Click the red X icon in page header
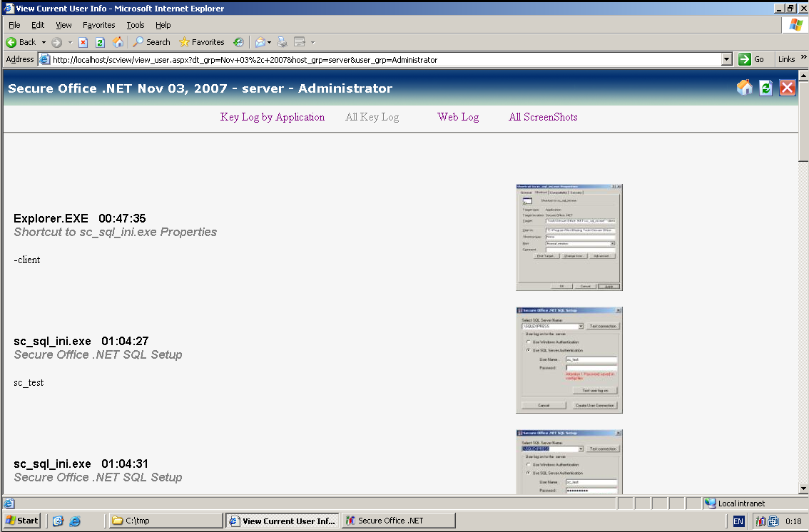Image resolution: width=809 pixels, height=532 pixels. pyautogui.click(x=787, y=88)
